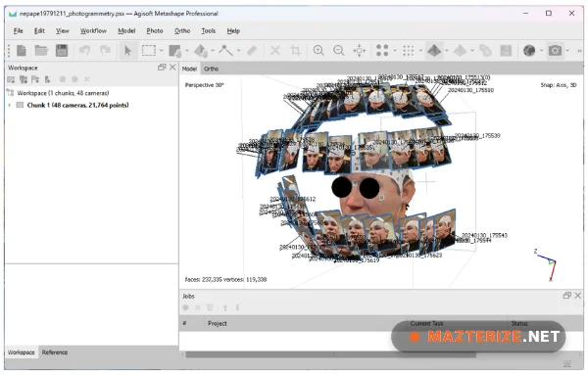Click the Redo arrow in the toolbar
The height and width of the screenshot is (375, 588).
(105, 50)
